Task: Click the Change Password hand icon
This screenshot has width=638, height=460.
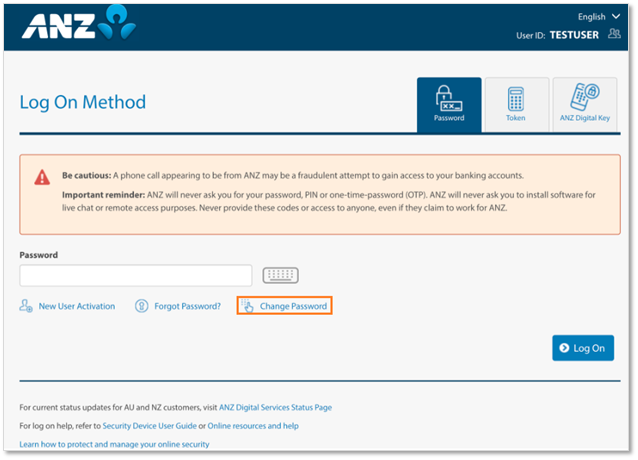Action: tap(247, 306)
